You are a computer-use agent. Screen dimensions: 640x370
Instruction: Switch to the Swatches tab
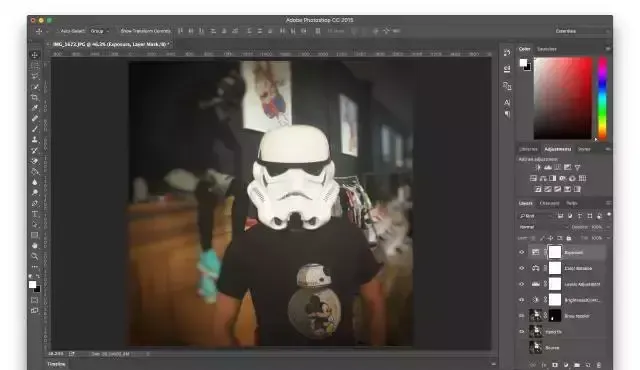[x=547, y=49]
